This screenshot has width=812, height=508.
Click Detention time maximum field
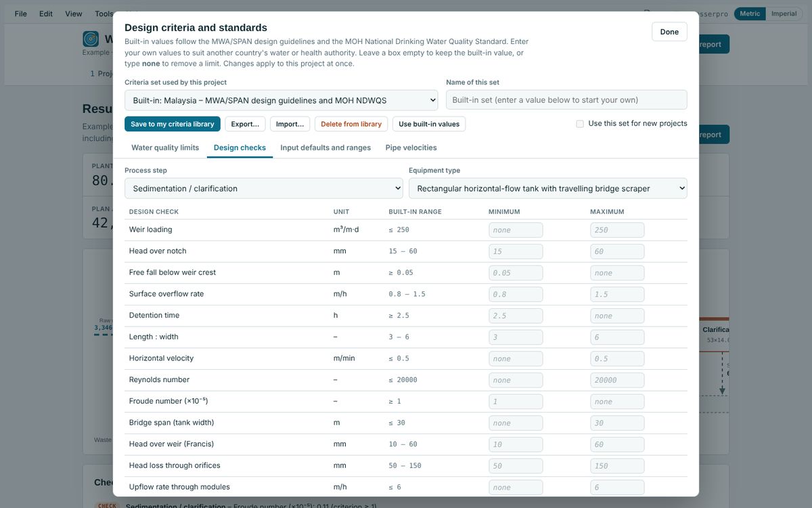click(617, 316)
